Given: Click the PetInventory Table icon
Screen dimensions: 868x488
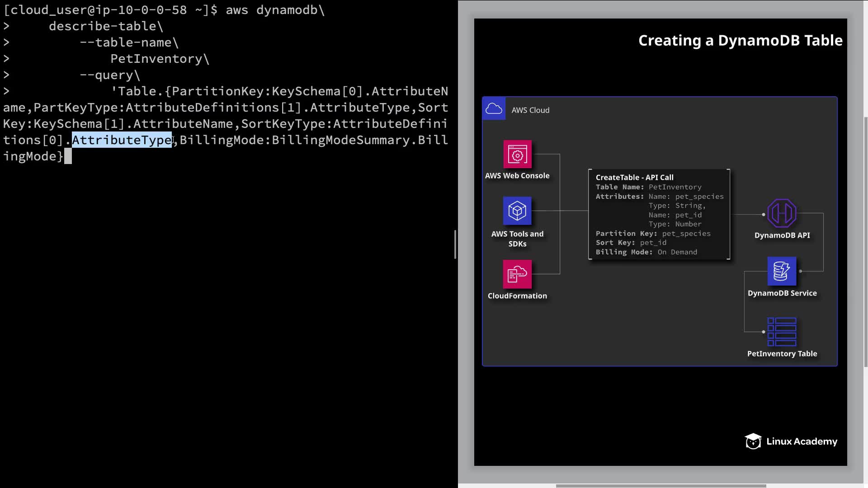Looking at the screenshot, I should click(x=782, y=332).
